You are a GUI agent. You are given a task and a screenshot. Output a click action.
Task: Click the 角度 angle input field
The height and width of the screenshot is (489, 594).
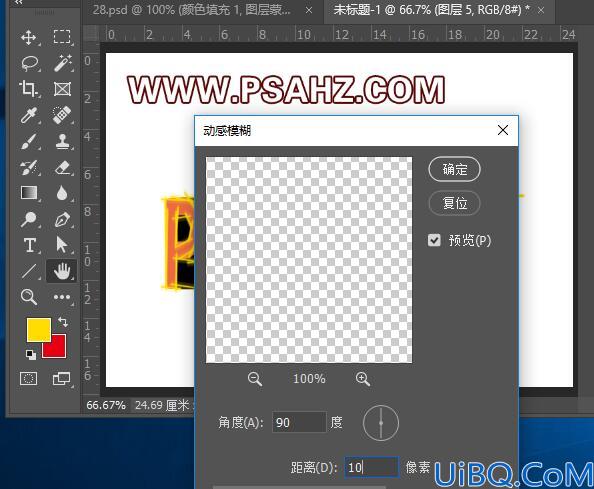click(299, 422)
